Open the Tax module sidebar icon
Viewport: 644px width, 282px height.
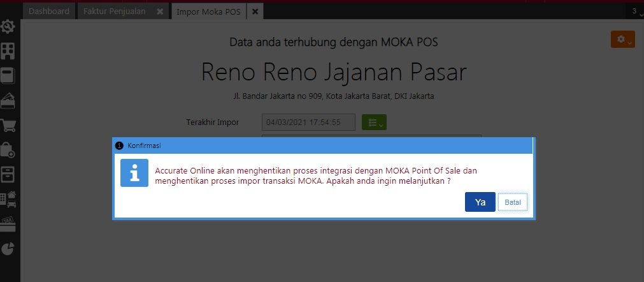point(8,223)
